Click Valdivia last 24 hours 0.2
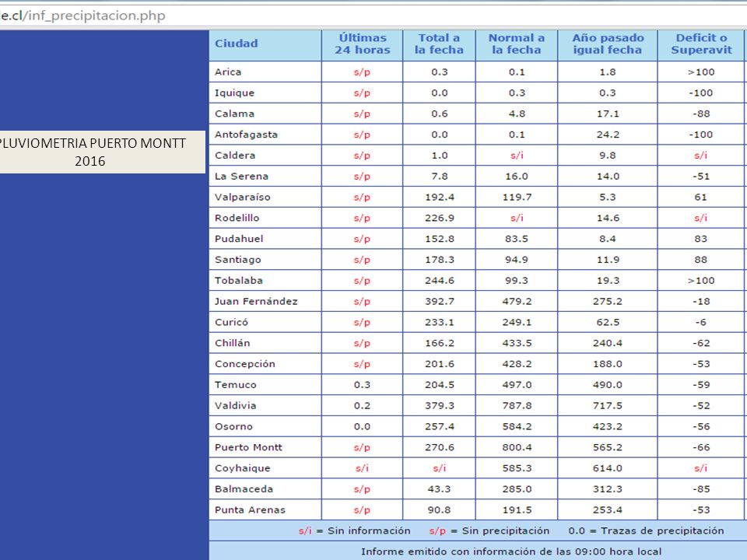The image size is (747, 560). (x=362, y=406)
